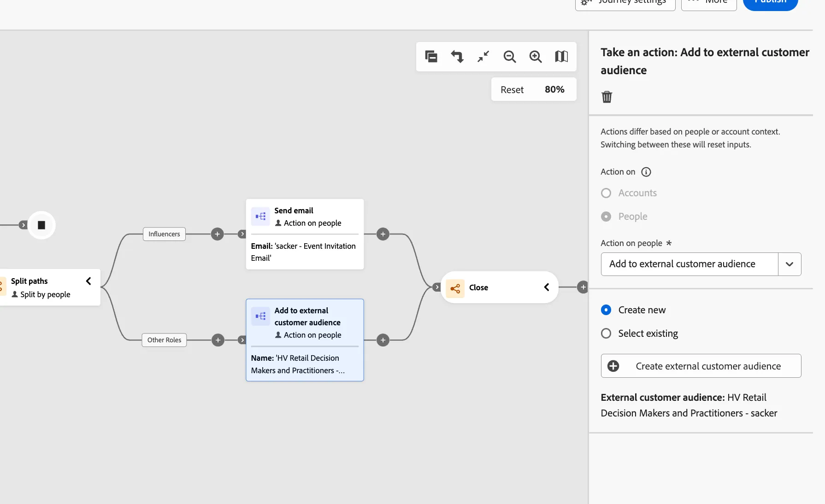The width and height of the screenshot is (825, 504).
Task: Select the Add to external customer audience node
Action: pyautogui.click(x=305, y=340)
